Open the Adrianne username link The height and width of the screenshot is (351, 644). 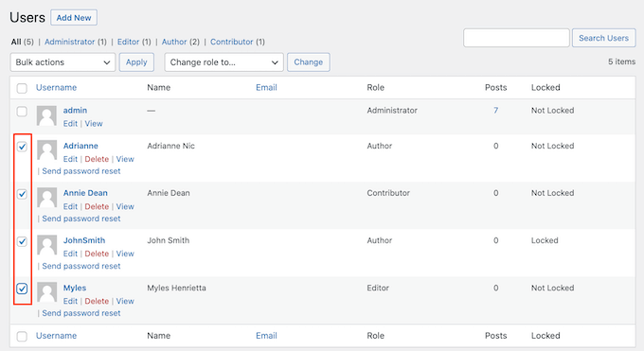point(80,146)
